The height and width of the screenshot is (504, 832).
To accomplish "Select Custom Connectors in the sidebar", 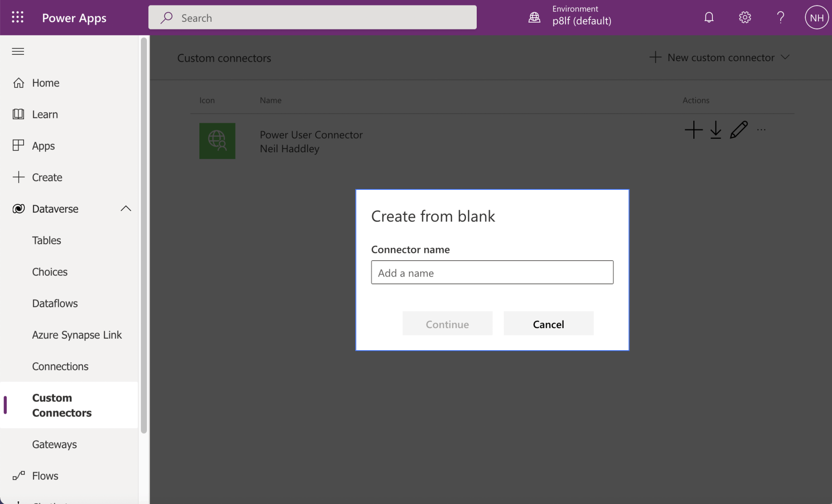I will pos(69,405).
